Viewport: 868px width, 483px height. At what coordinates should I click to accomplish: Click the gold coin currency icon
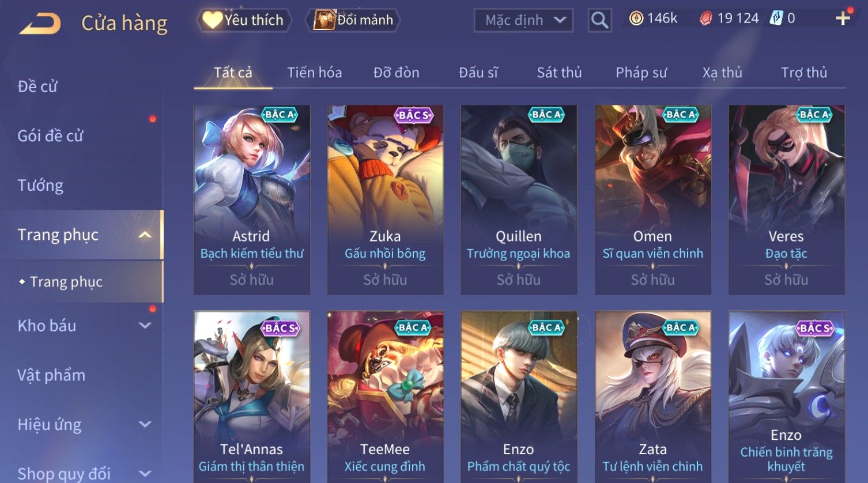coord(636,19)
